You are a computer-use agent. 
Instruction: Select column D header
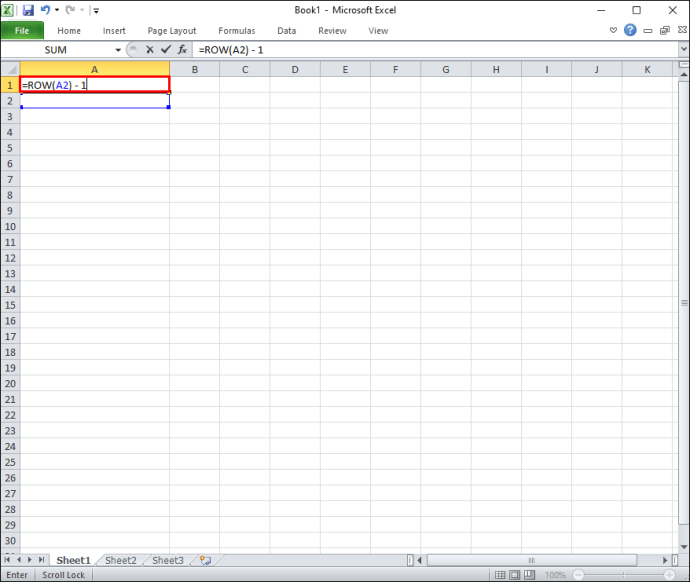coord(295,69)
